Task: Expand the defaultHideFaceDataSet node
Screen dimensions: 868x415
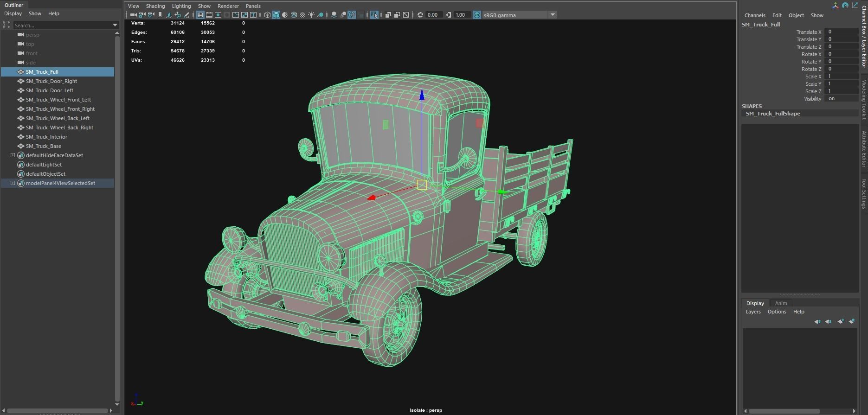Action: pyautogui.click(x=13, y=155)
